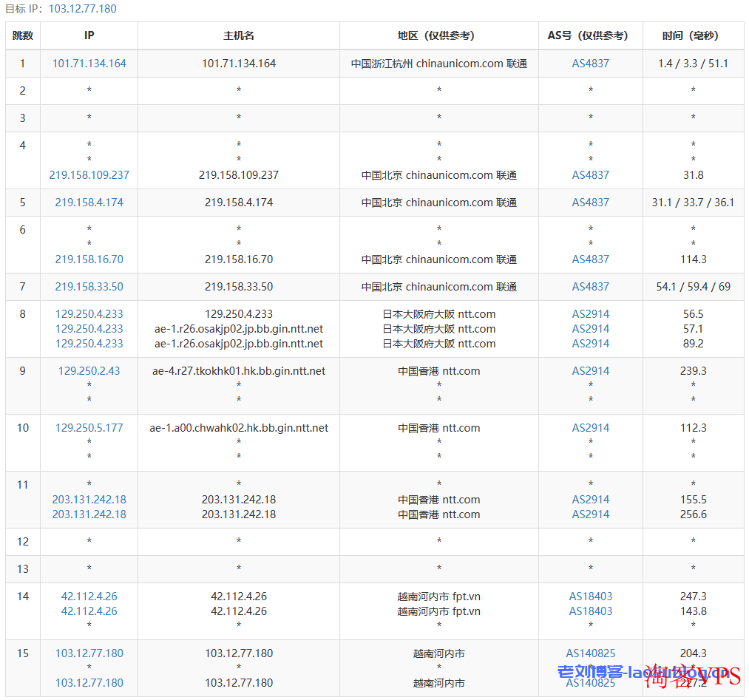Open the 101.71.134.164 link in the IP column
This screenshot has height=700, width=749.
point(89,64)
